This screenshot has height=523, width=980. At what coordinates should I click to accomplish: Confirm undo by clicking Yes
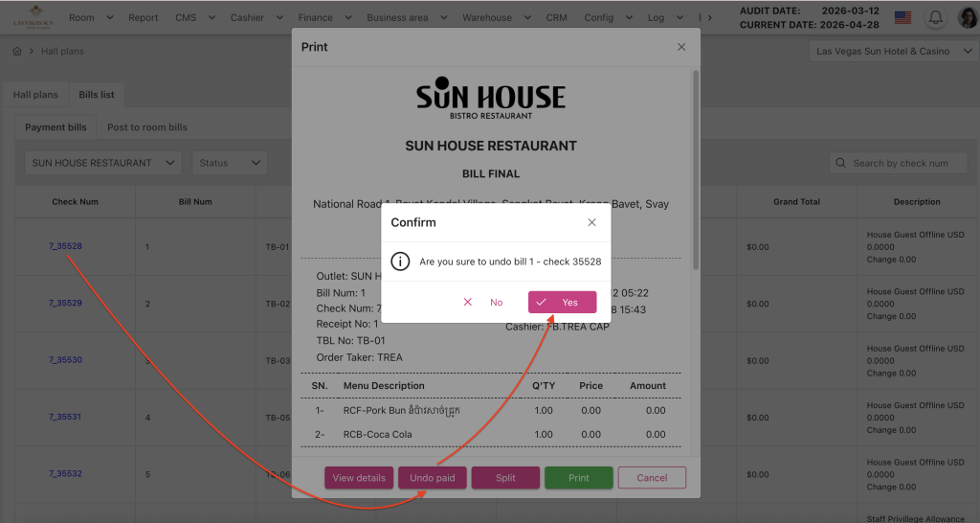tap(562, 302)
